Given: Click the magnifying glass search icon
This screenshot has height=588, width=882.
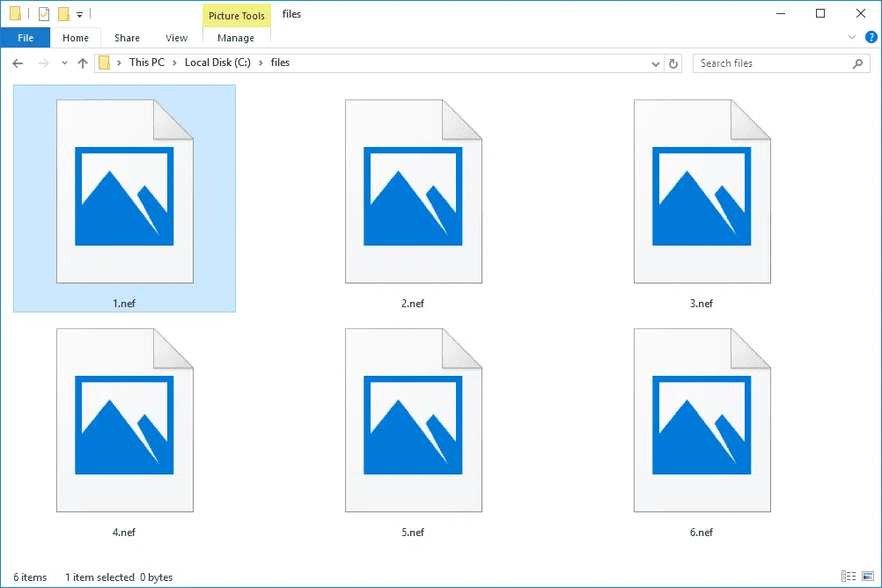Looking at the screenshot, I should (x=858, y=63).
